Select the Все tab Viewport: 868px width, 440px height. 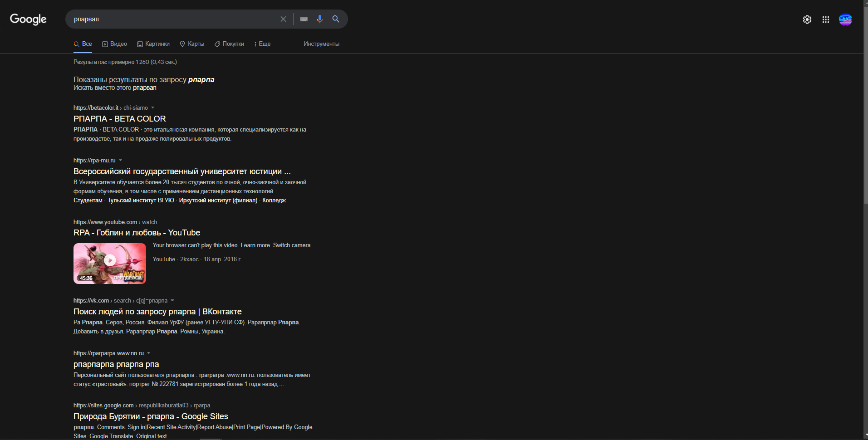pos(83,44)
